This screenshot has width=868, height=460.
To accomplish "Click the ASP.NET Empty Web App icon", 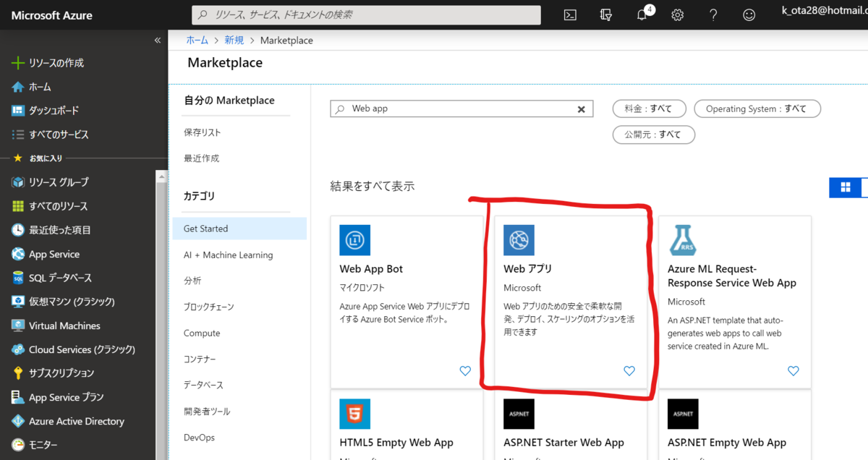I will (x=683, y=414).
